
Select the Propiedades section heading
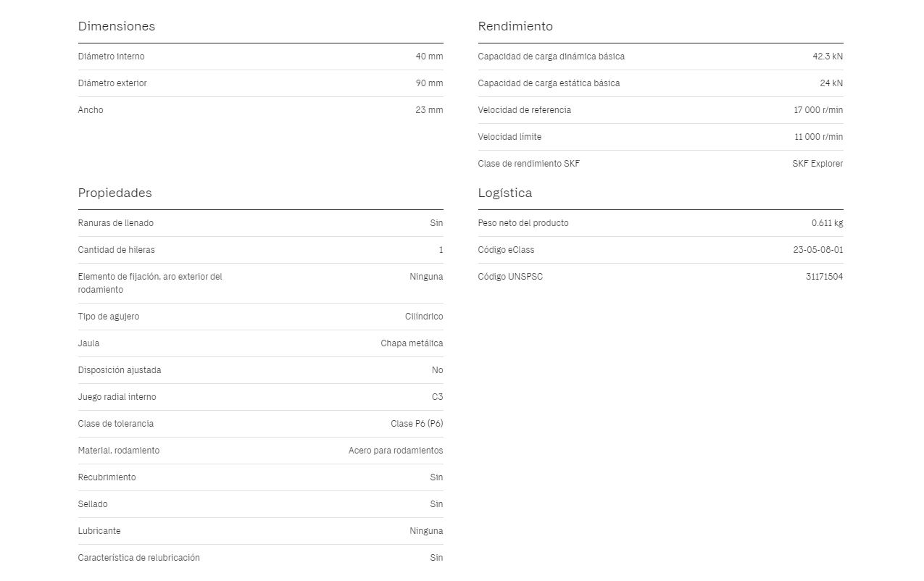[x=115, y=193]
